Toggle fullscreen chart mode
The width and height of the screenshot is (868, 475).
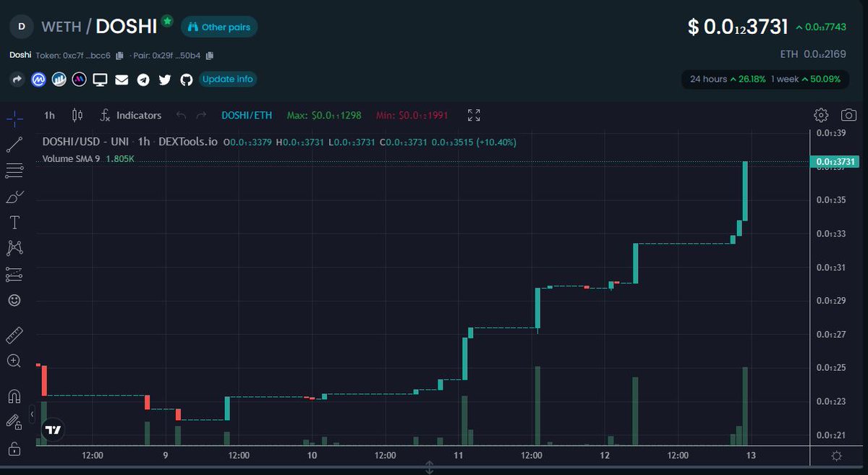click(474, 114)
